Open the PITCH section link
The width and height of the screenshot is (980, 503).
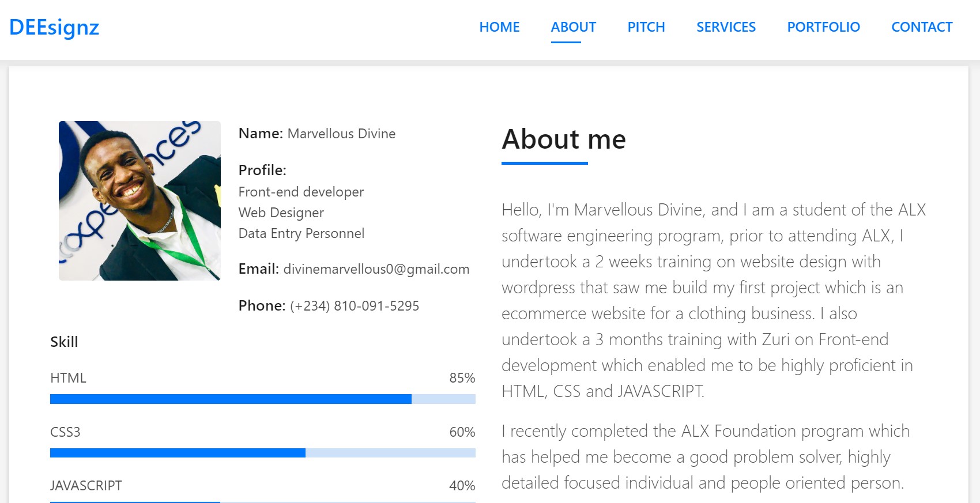(x=646, y=27)
